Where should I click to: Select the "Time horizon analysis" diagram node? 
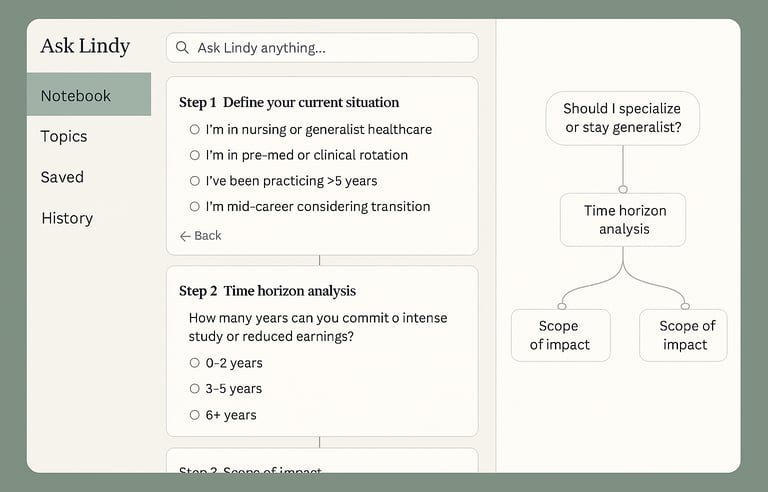tap(623, 220)
